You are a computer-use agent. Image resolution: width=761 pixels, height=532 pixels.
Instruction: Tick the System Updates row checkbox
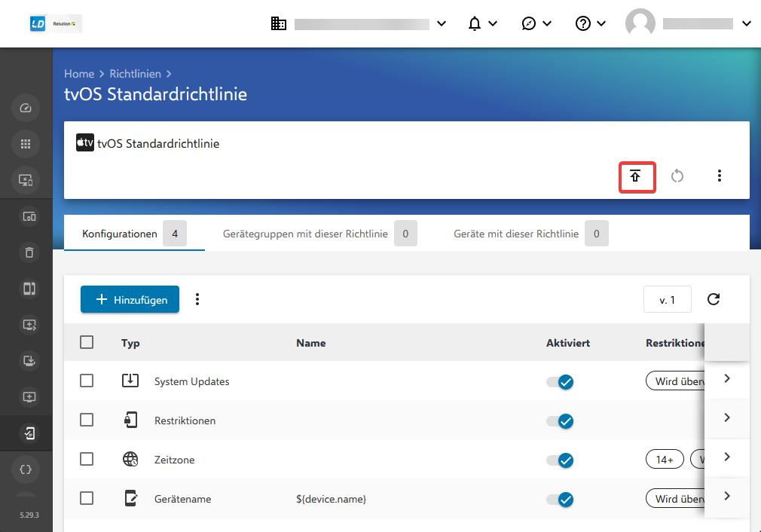coord(87,381)
